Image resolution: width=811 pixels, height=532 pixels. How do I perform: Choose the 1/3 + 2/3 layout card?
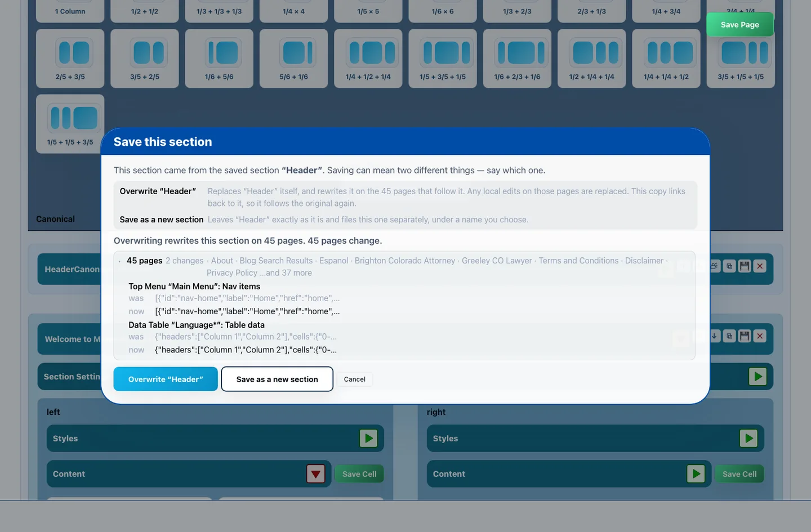[x=517, y=11]
